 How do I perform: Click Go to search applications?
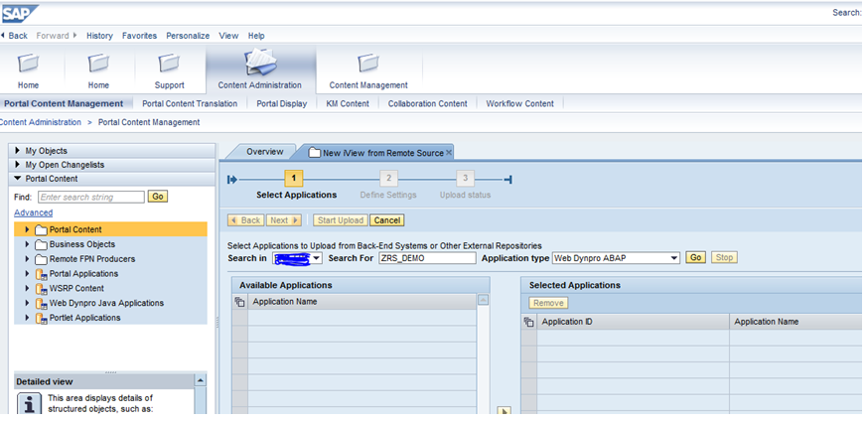[696, 257]
